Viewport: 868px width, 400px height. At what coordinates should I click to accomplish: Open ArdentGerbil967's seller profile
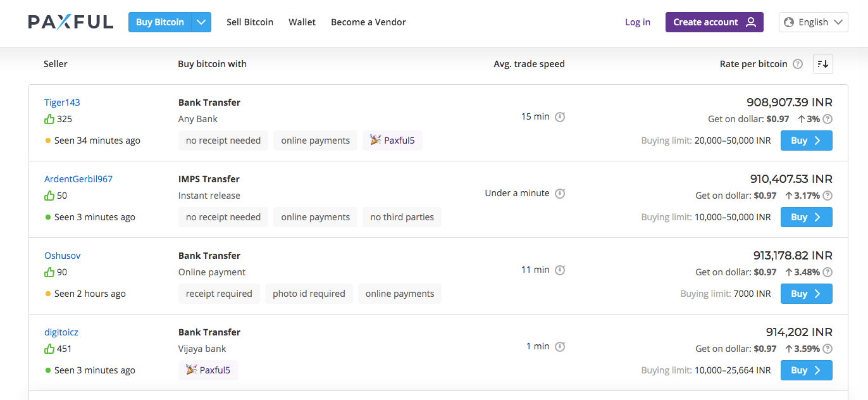[x=78, y=179]
